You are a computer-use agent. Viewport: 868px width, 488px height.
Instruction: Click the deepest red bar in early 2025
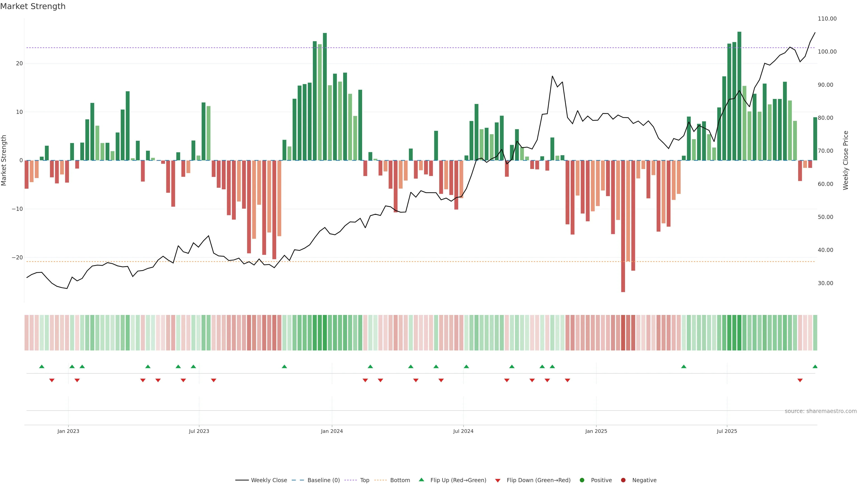click(623, 226)
